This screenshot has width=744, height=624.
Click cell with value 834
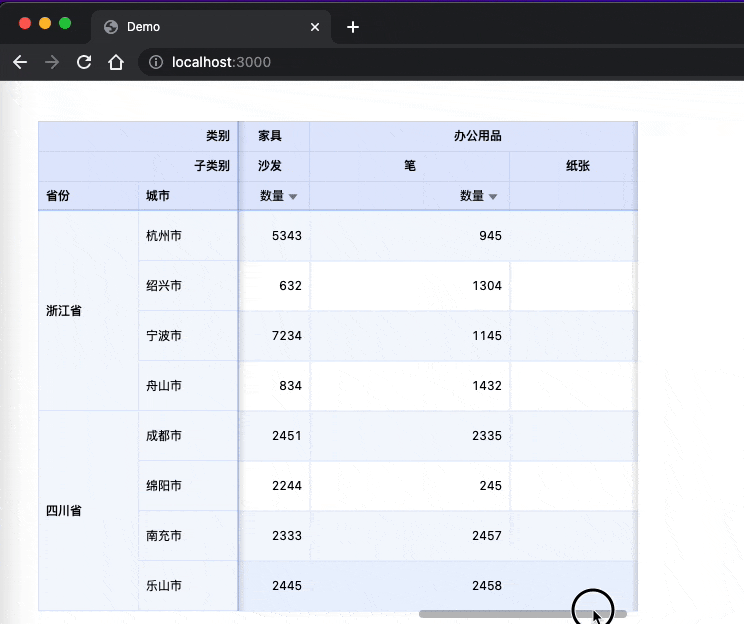[x=274, y=386]
